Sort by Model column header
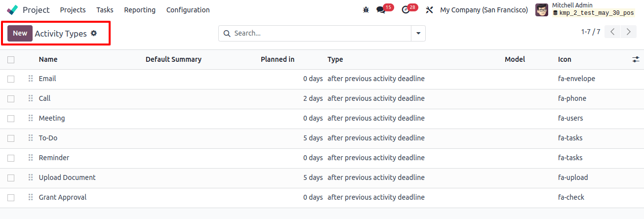Screen dimensions: 644x219 [x=515, y=59]
